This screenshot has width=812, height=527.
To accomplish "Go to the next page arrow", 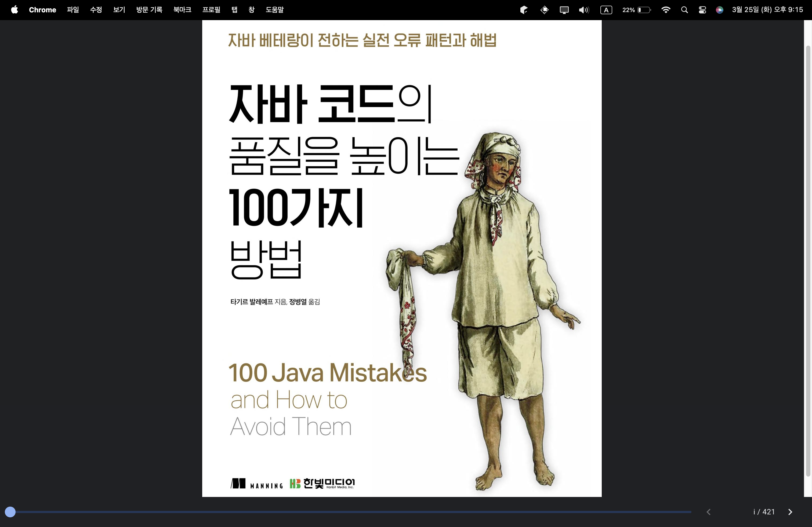I will click(790, 512).
